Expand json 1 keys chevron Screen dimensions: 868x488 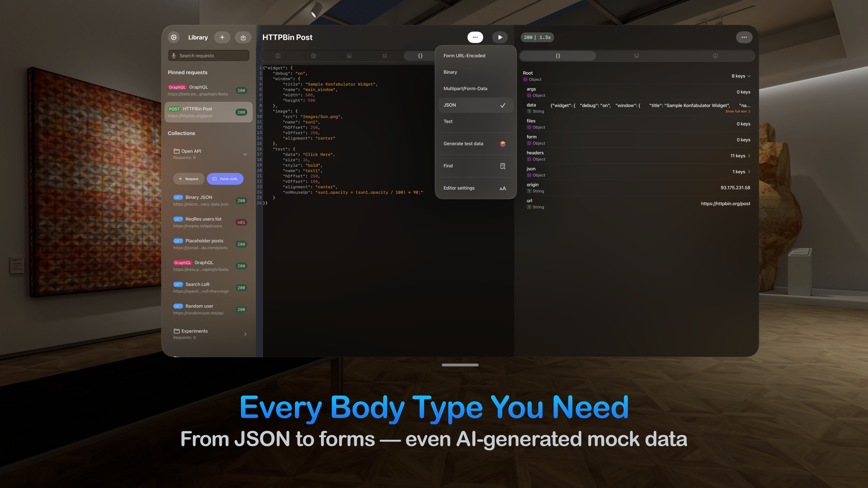(749, 172)
